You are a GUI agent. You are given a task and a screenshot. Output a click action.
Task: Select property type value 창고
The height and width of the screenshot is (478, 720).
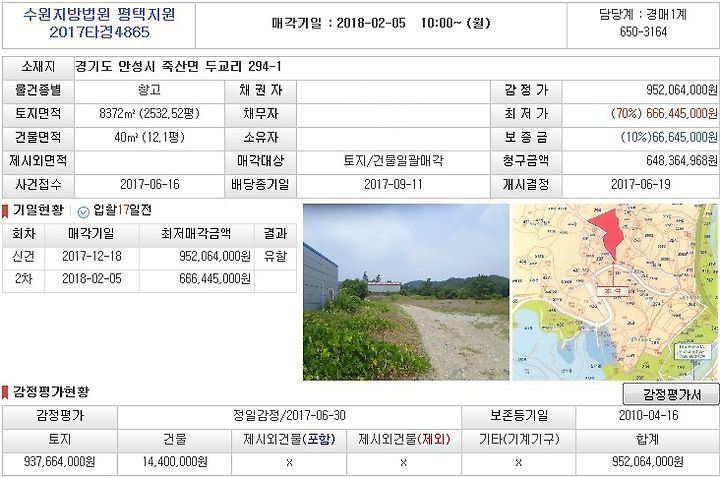click(149, 90)
